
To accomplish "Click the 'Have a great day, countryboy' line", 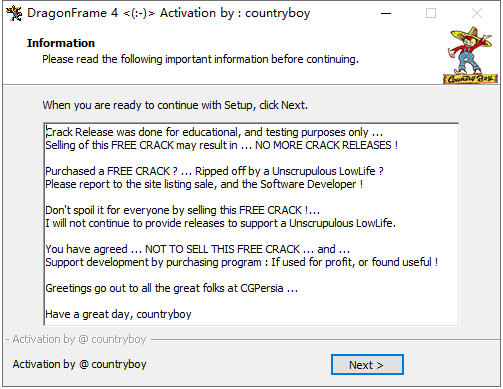I will click(118, 314).
